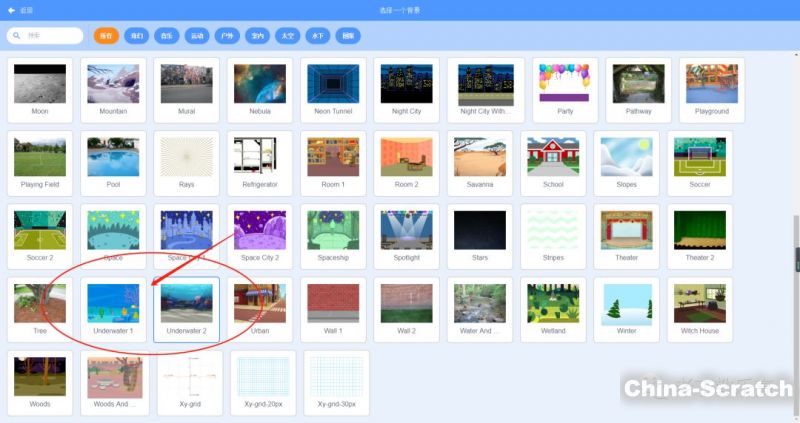Pick the School backdrop
The image size is (800, 423).
coord(553,162)
